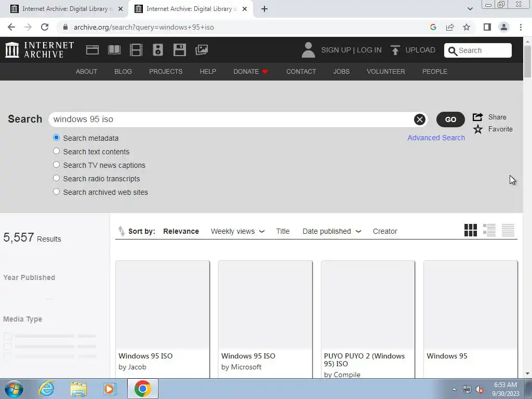Open the CONTACT menu item
This screenshot has width=532, height=399.
(301, 72)
